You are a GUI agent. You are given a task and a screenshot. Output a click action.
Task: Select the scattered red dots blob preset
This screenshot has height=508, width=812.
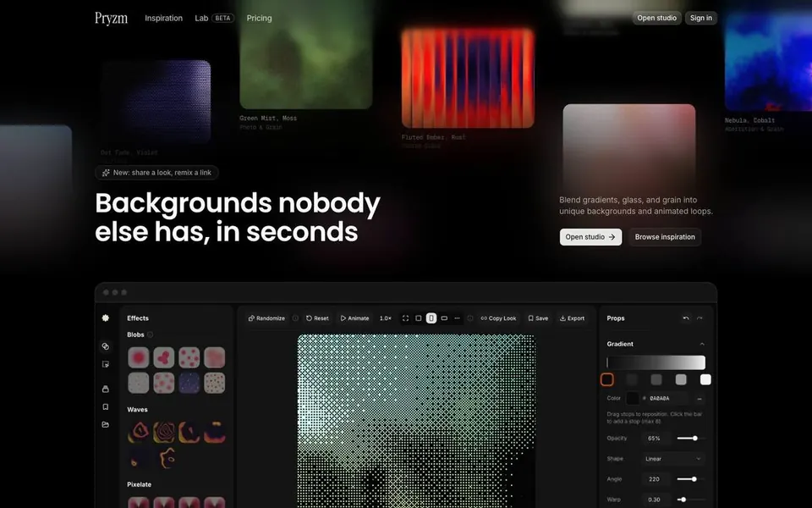pos(189,357)
